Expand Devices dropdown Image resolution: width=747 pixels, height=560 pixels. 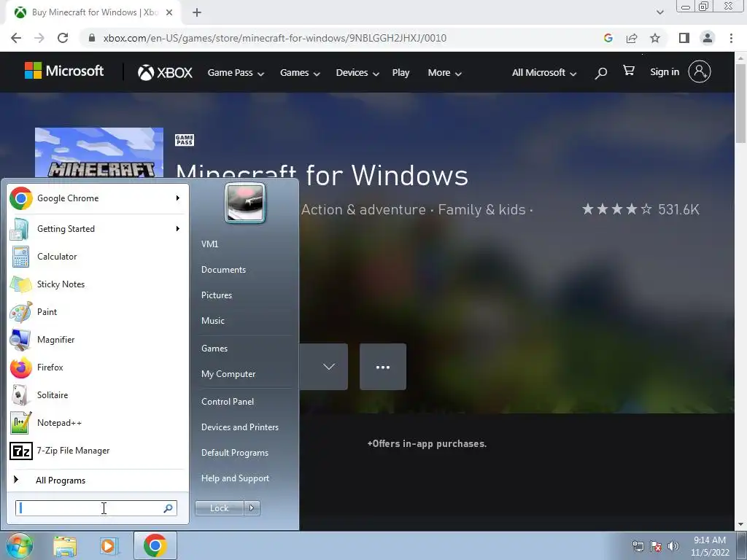point(357,73)
